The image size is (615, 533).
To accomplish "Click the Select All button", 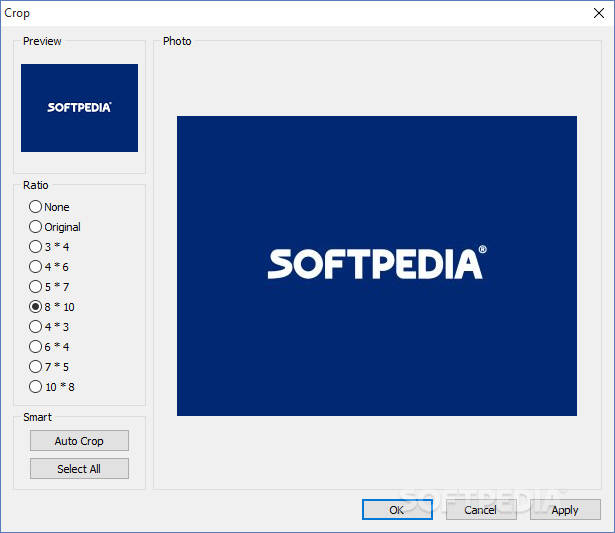I will 79,468.
